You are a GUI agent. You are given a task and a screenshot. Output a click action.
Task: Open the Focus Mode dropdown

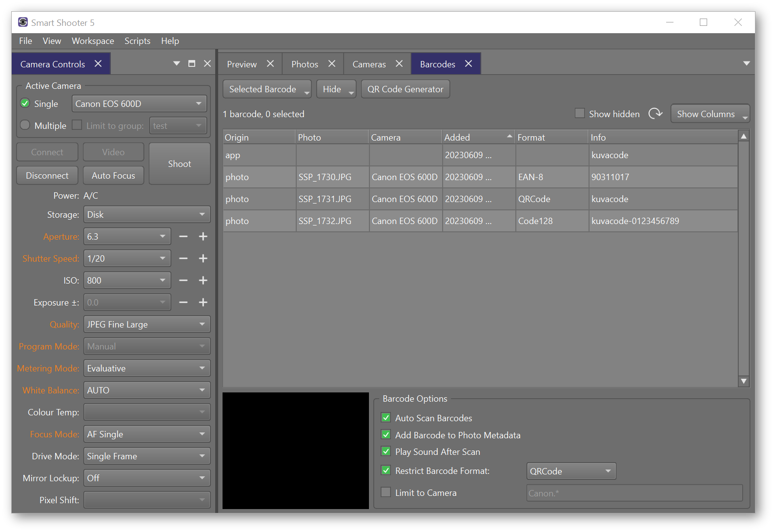click(147, 434)
